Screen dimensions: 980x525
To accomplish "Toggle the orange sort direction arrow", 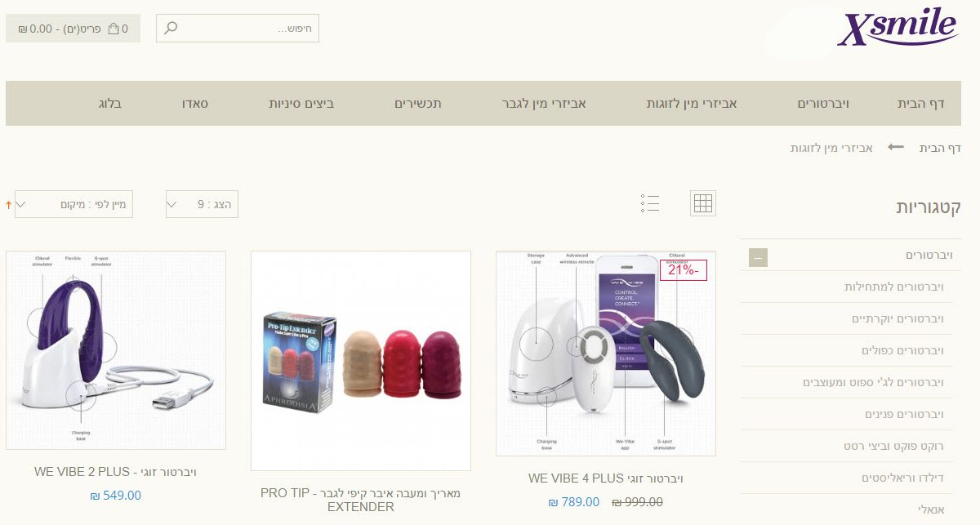I will (9, 204).
